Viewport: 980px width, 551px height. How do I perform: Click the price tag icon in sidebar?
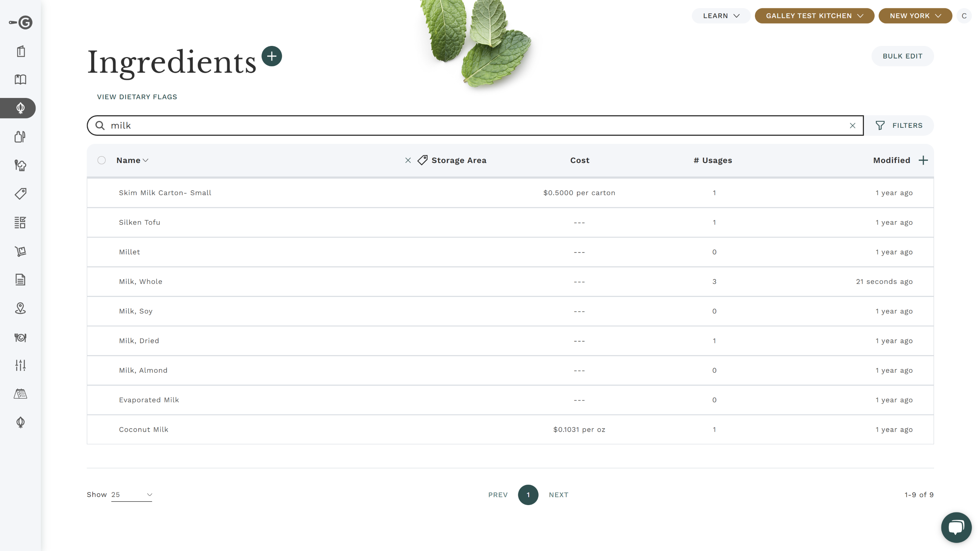click(20, 194)
